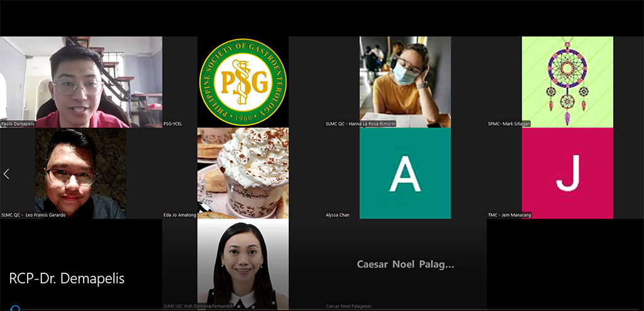The height and width of the screenshot is (311, 644).
Task: Click the small 'Caesar Noel Palaganas' name label
Action: click(348, 306)
